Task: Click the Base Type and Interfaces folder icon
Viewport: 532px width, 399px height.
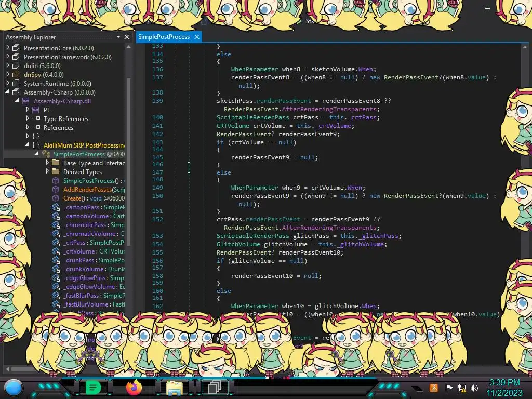Action: 56,163
